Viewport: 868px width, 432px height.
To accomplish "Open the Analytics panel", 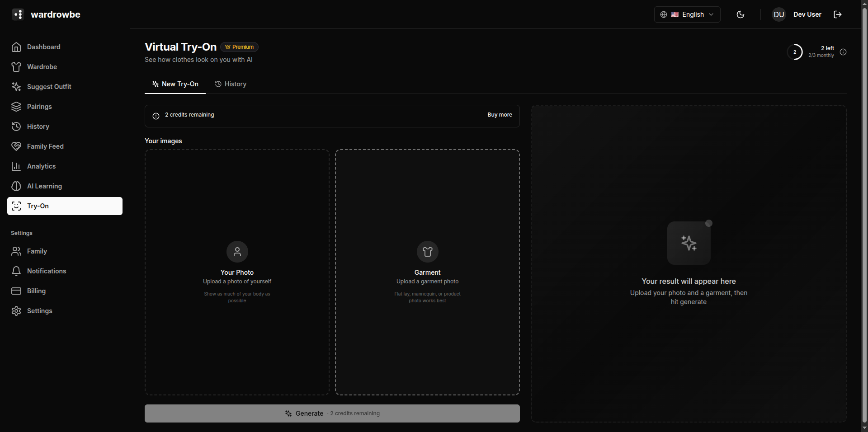I will coord(42,166).
